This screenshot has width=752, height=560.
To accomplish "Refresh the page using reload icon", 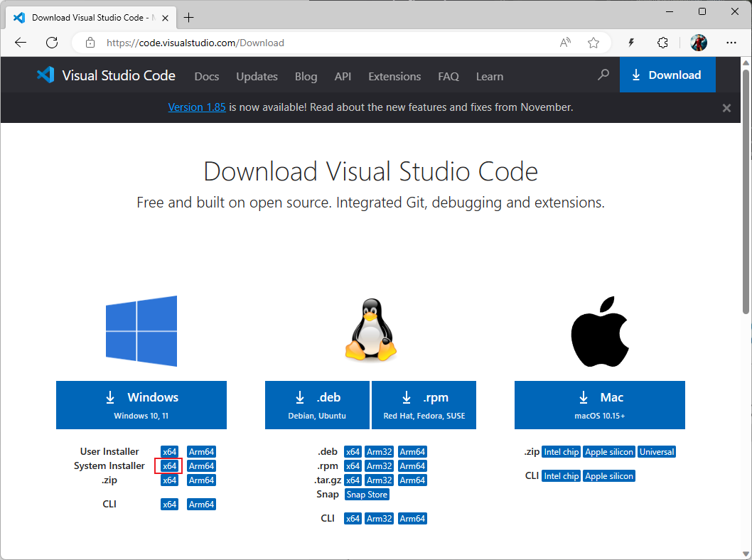I will click(52, 43).
